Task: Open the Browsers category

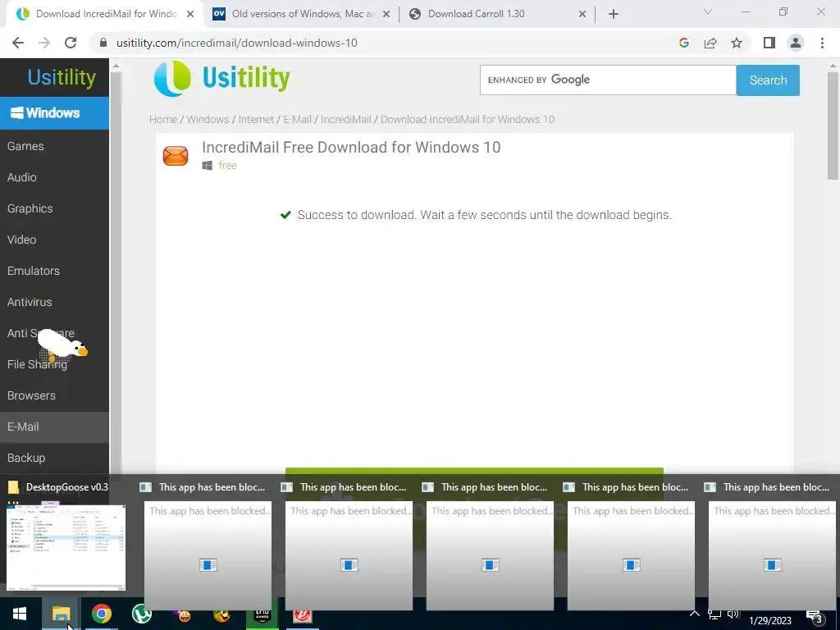Action: pos(31,395)
